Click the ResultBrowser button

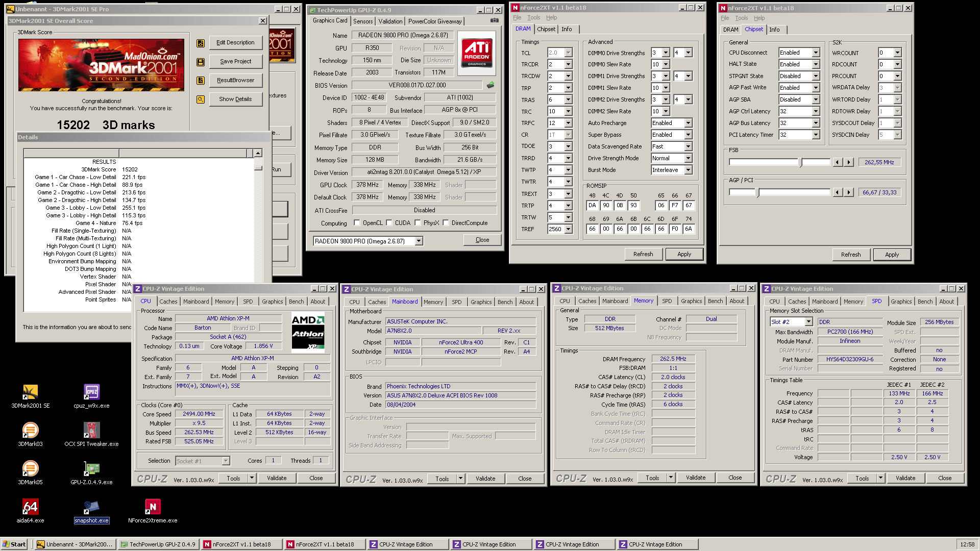[235, 80]
